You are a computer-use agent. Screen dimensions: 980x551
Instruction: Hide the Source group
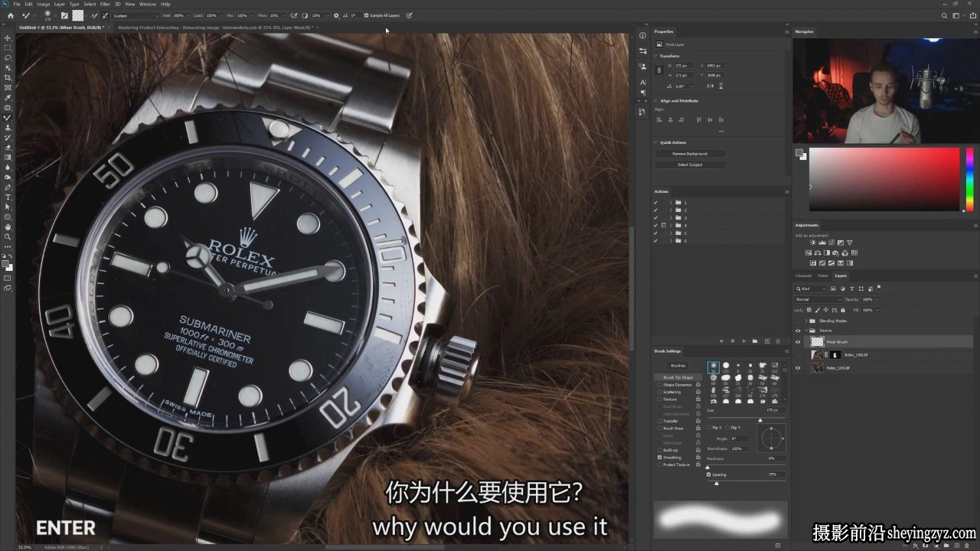pos(798,331)
